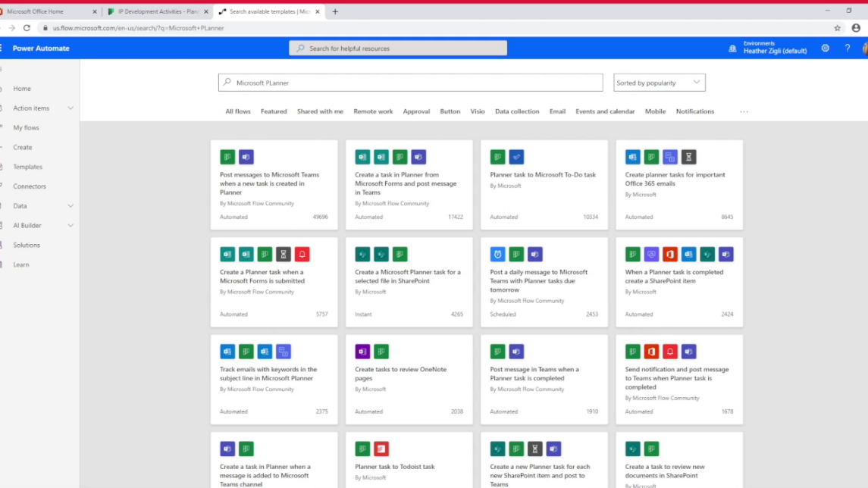Select the Mobile filter tab
This screenshot has width=868, height=488.
pyautogui.click(x=656, y=111)
